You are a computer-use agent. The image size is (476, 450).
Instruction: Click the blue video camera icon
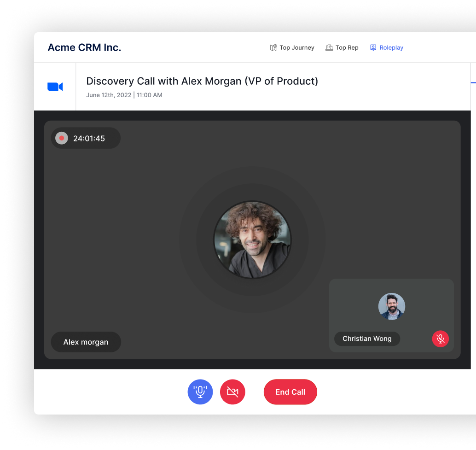pyautogui.click(x=55, y=87)
